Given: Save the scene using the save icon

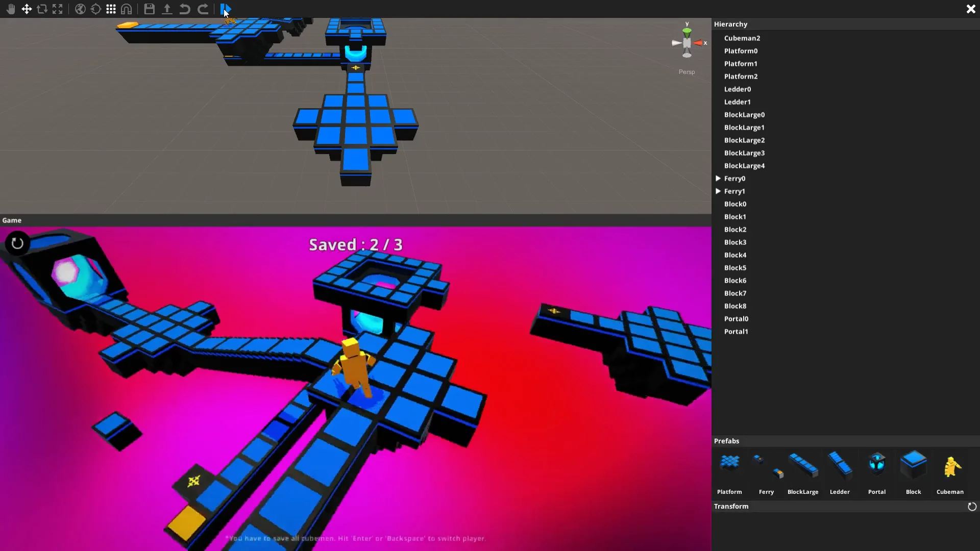Looking at the screenshot, I should pyautogui.click(x=149, y=9).
